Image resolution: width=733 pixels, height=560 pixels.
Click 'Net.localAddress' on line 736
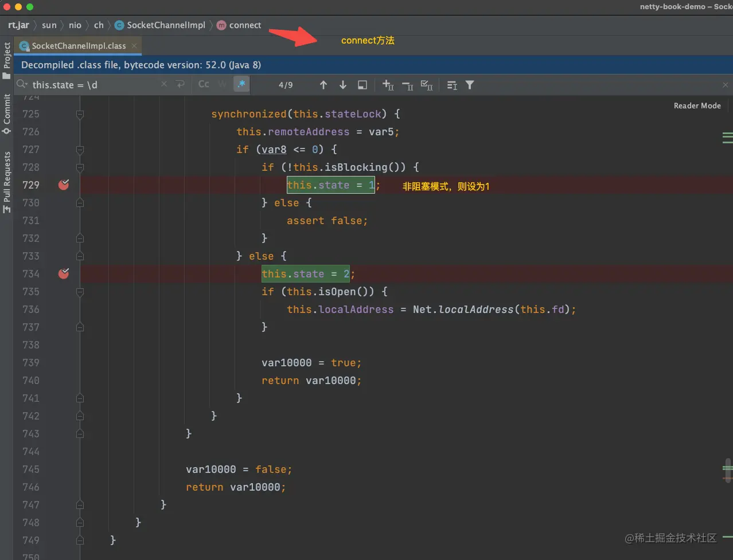tap(463, 310)
